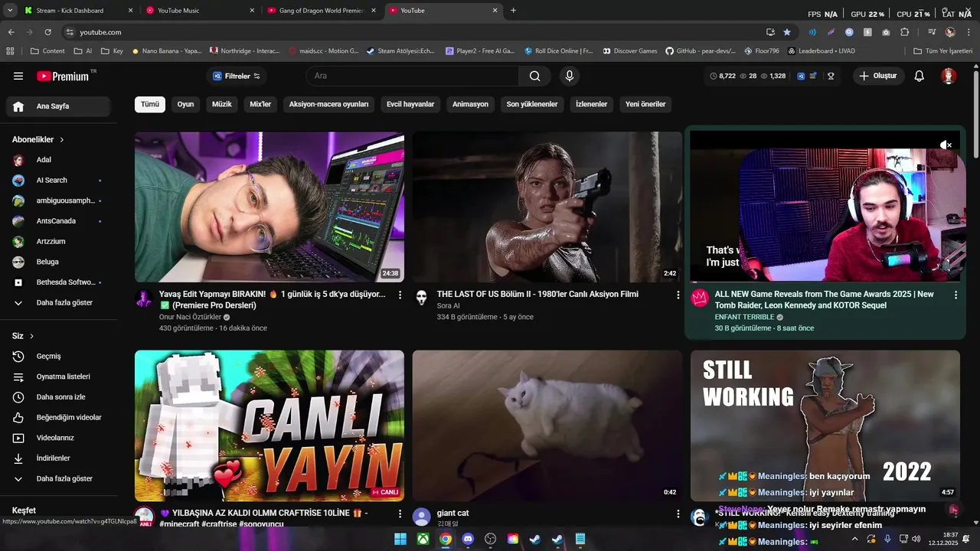Screen dimensions: 980x551
Task: Click the magnifier search button
Action: coord(535,76)
